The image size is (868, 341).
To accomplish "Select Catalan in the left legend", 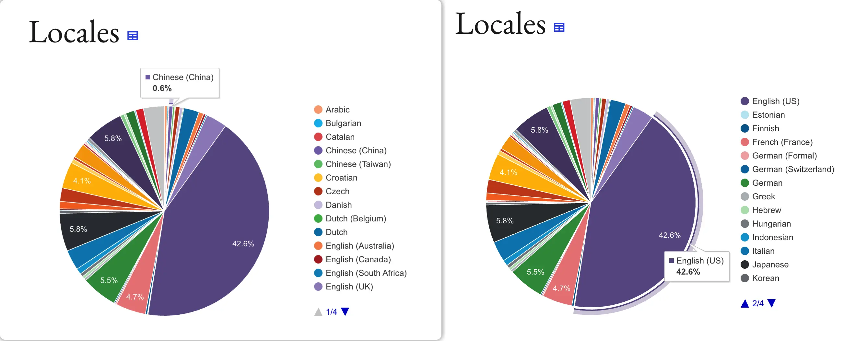I will pyautogui.click(x=334, y=137).
